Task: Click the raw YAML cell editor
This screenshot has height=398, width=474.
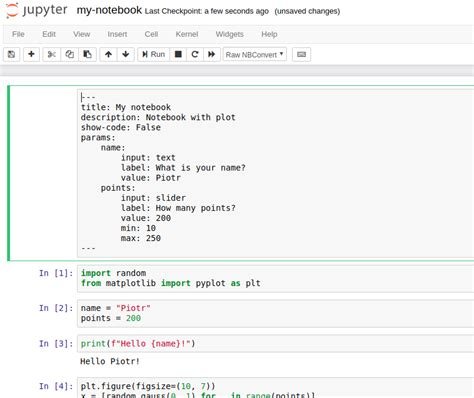Action: [x=276, y=173]
